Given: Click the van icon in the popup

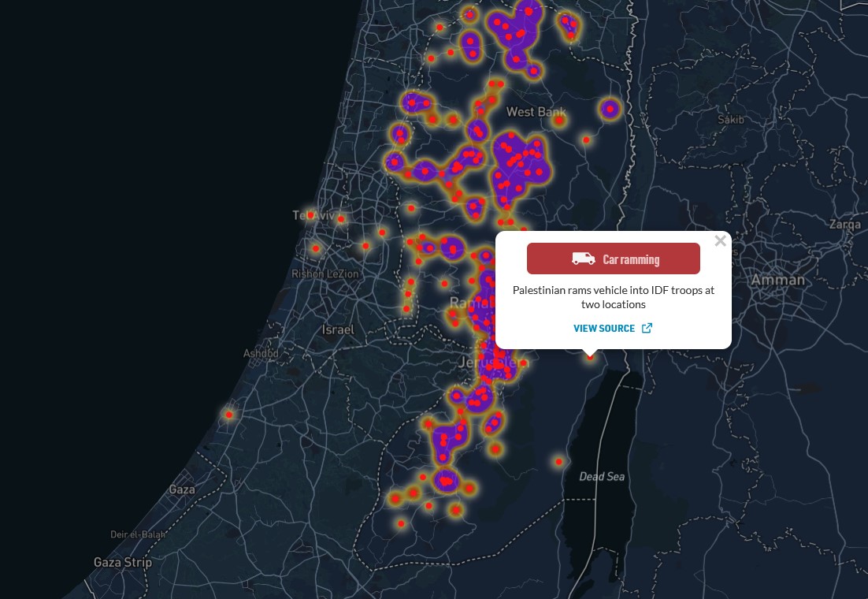Looking at the screenshot, I should coord(584,259).
